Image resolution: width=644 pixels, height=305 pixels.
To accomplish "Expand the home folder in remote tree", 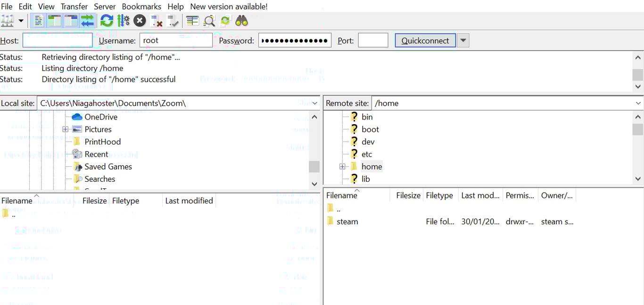I will click(342, 166).
